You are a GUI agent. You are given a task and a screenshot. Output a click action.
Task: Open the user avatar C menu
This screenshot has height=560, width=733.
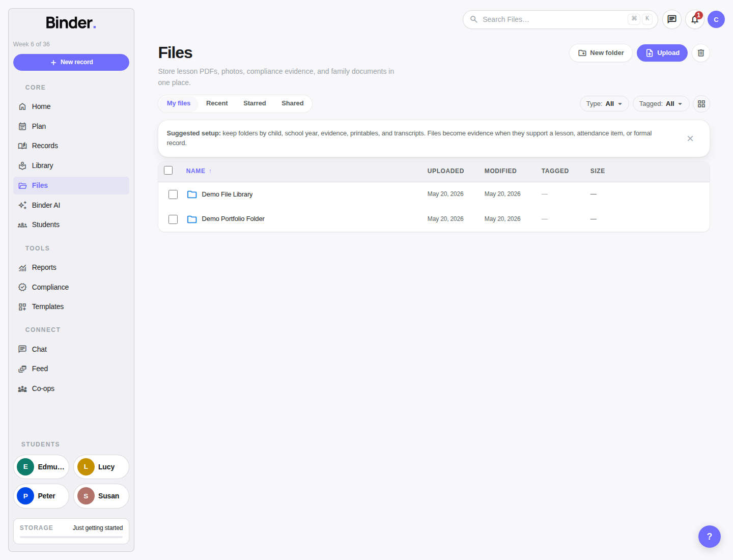[716, 19]
